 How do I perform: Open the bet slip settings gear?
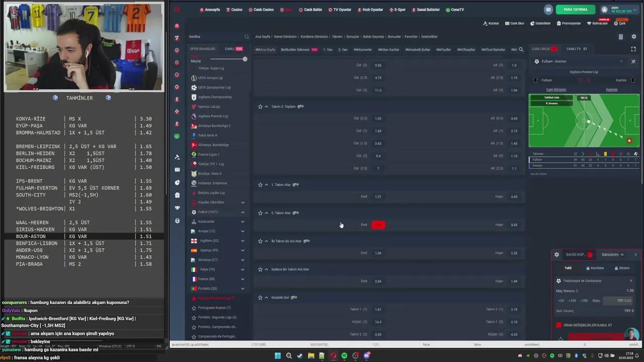point(556,254)
